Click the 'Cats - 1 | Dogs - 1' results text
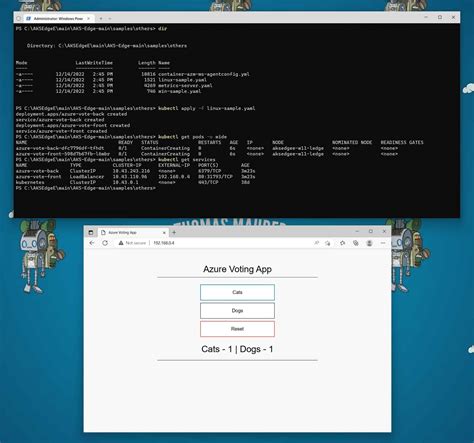474x443 pixels. (x=237, y=349)
